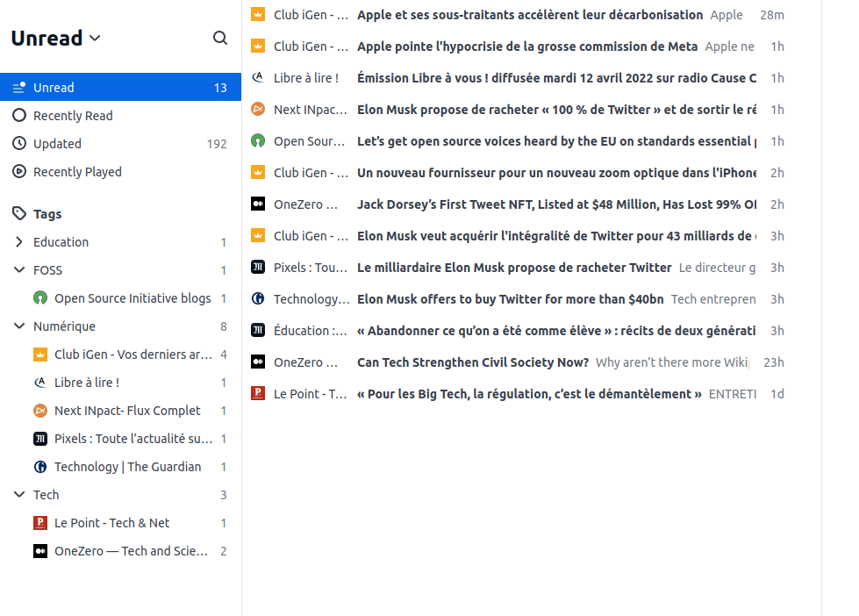The height and width of the screenshot is (616, 859).
Task: Expand the Education tag chevron
Action: click(x=19, y=241)
